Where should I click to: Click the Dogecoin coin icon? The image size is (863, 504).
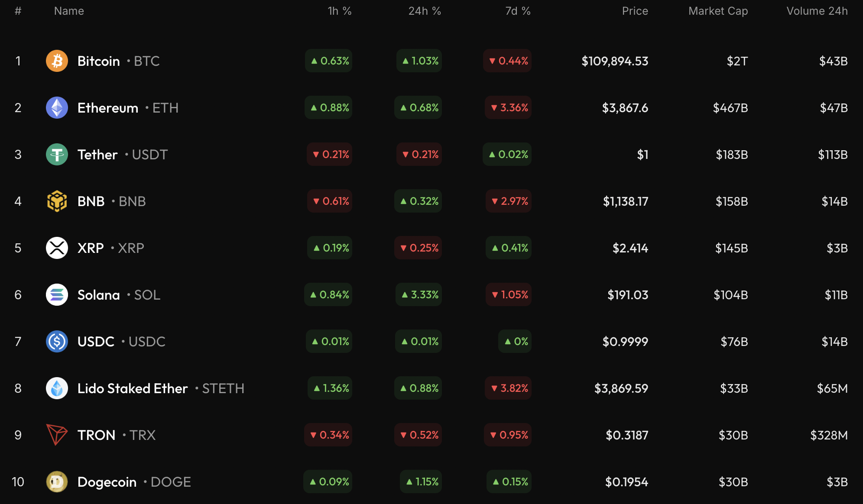(57, 482)
